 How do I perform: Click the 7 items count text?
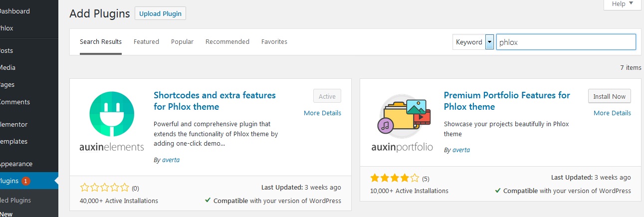[631, 67]
